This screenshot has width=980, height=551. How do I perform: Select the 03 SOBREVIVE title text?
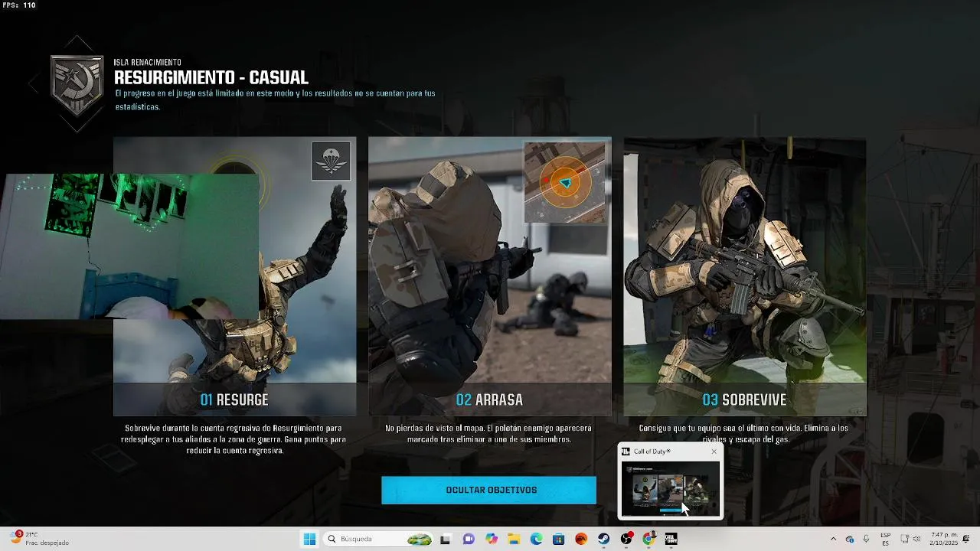[x=744, y=399]
